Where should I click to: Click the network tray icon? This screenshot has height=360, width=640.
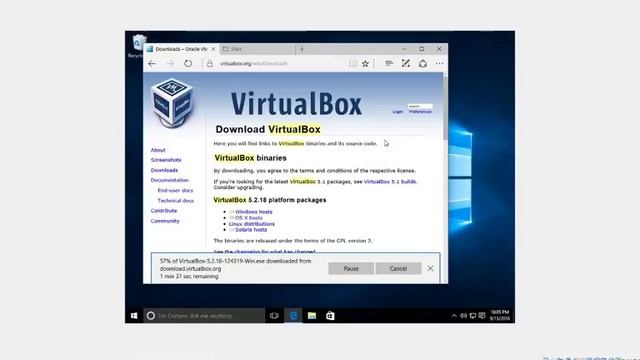[x=473, y=316]
